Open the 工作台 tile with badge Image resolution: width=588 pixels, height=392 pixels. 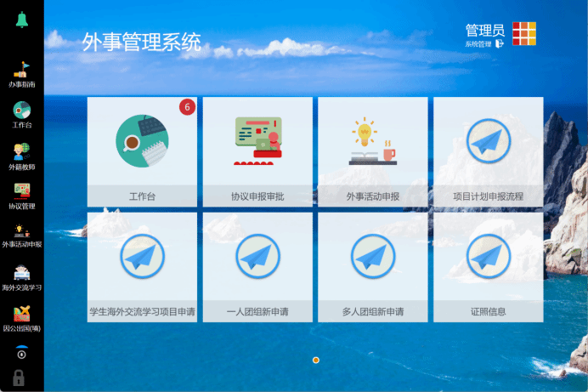click(142, 151)
